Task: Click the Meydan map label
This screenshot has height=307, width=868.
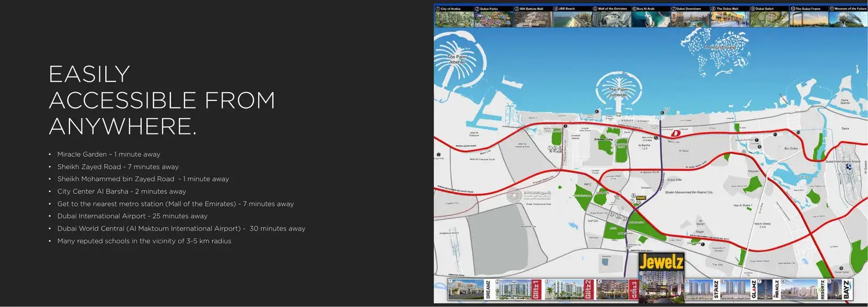Action: click(753, 171)
